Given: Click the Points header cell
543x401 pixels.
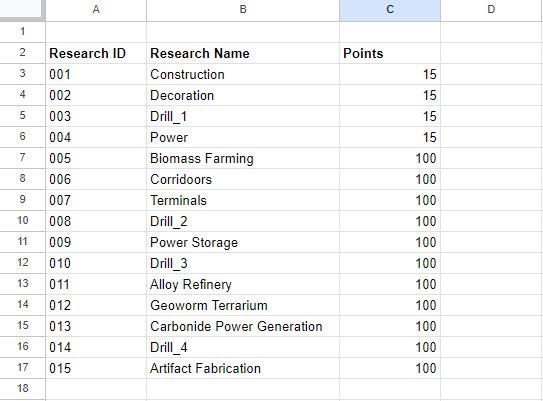Looking at the screenshot, I should click(x=390, y=53).
